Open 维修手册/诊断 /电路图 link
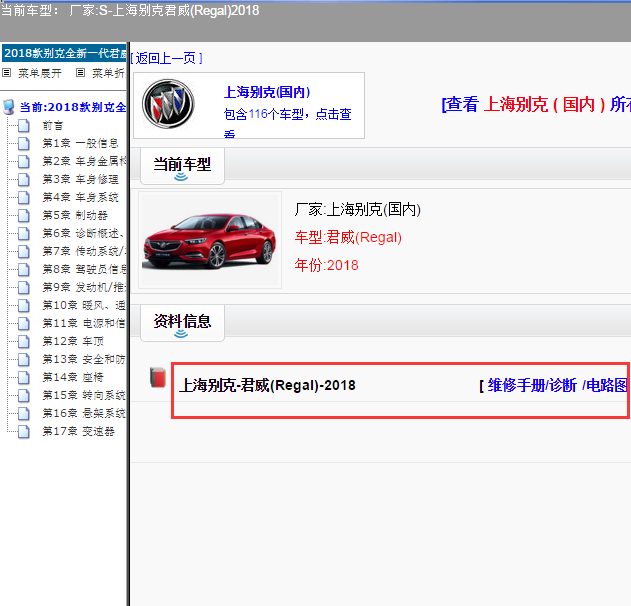This screenshot has height=606, width=631. click(x=558, y=385)
